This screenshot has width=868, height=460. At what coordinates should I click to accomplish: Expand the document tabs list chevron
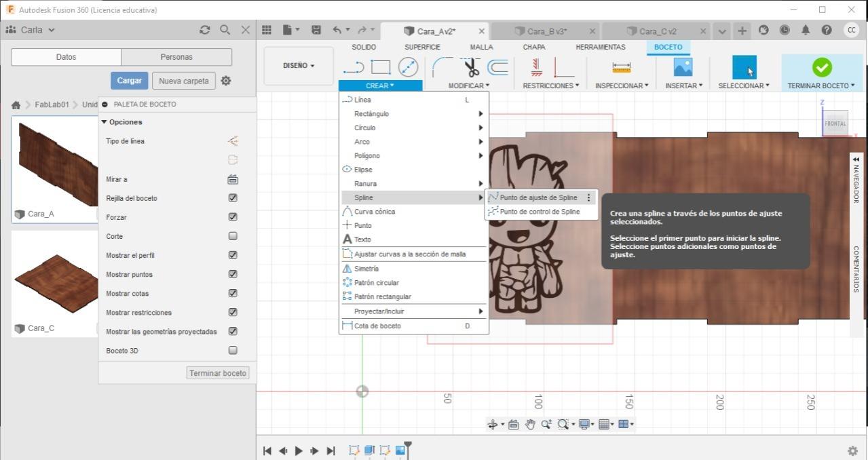point(722,31)
